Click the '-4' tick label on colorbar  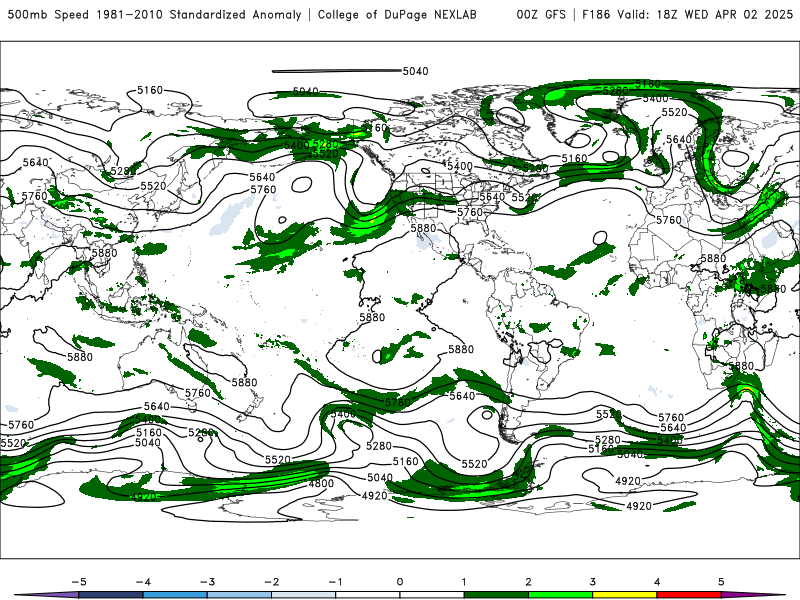[143, 582]
